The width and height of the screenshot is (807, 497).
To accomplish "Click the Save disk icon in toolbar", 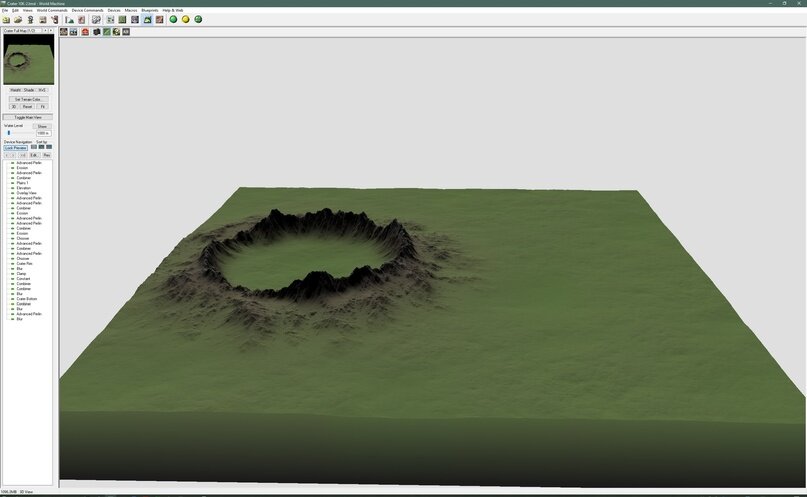I will 43,20.
